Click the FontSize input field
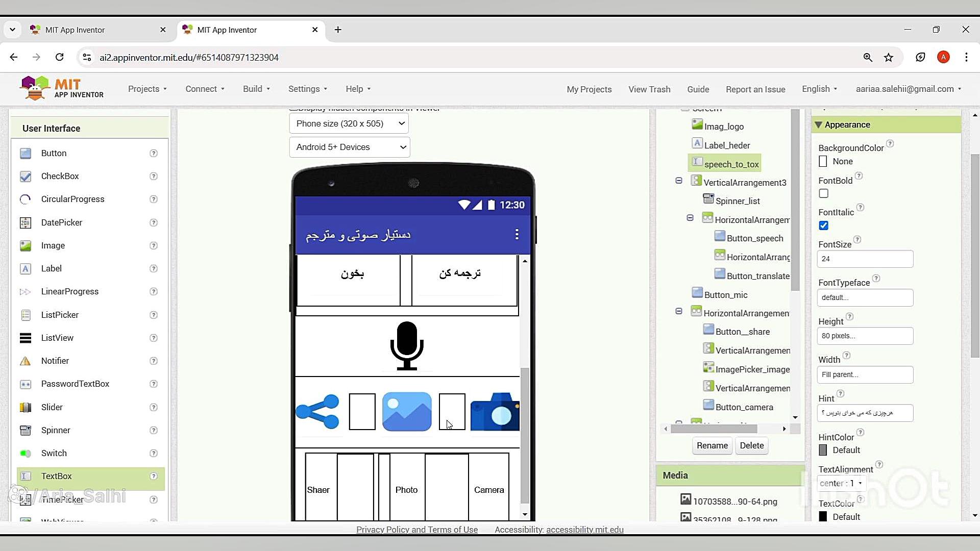This screenshot has height=551, width=980. tap(865, 259)
